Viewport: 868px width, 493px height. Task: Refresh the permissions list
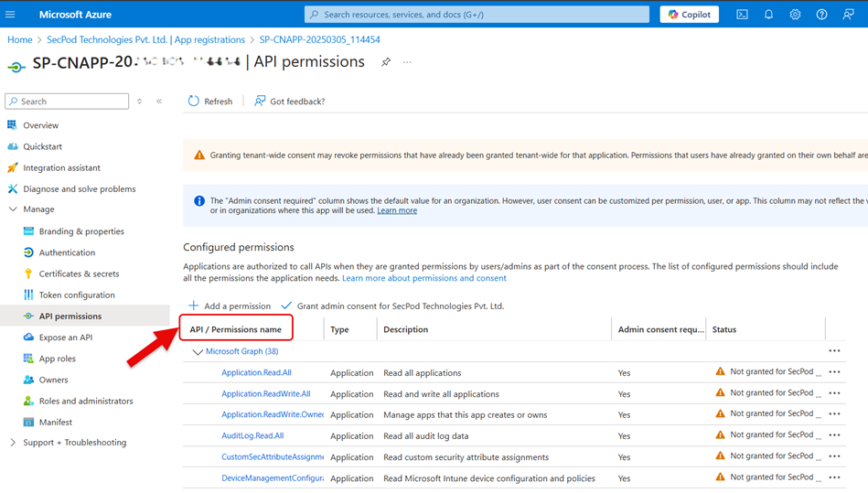pyautogui.click(x=210, y=102)
